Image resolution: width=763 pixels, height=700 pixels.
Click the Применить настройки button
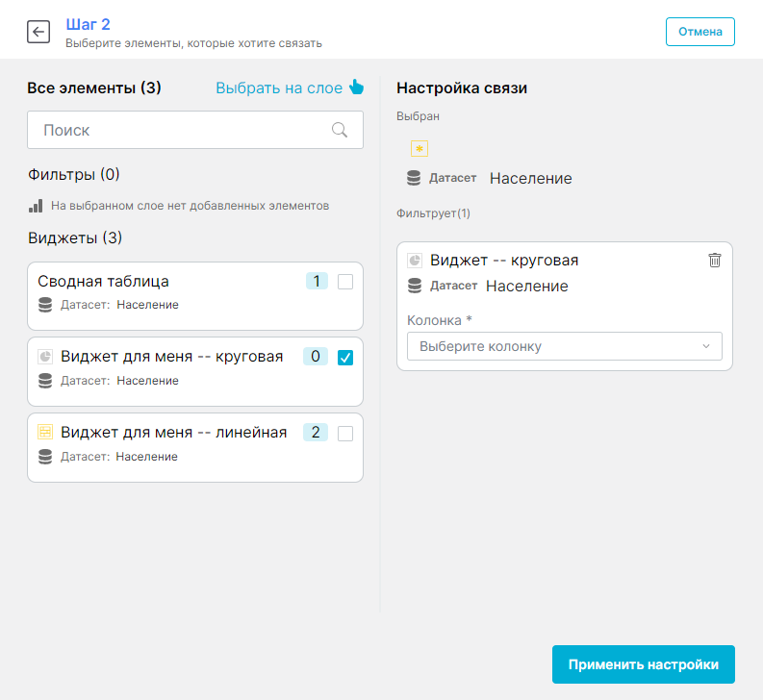(x=643, y=664)
